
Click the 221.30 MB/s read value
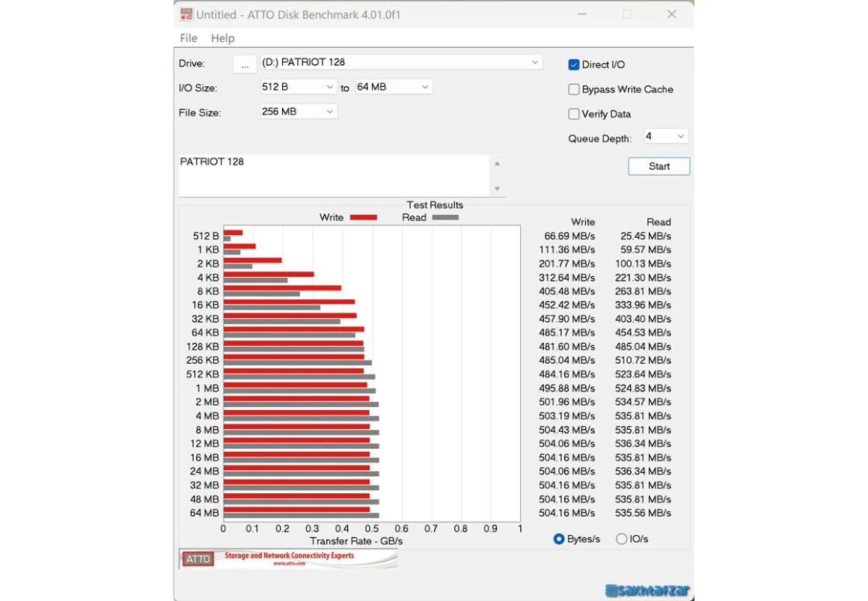click(x=643, y=278)
